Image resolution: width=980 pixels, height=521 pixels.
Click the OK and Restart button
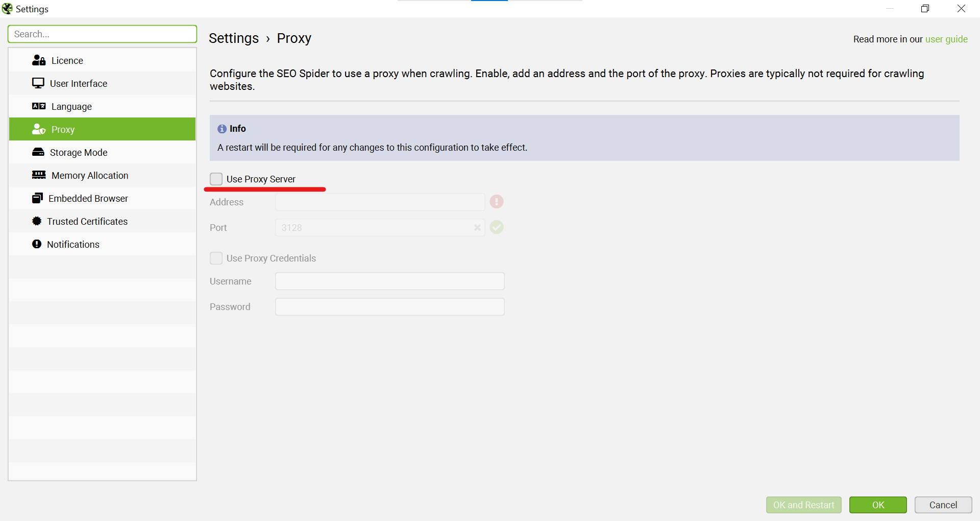tap(803, 505)
